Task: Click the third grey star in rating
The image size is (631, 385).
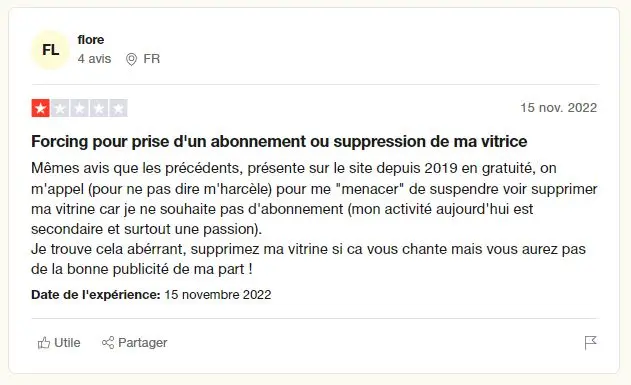Action: click(79, 108)
